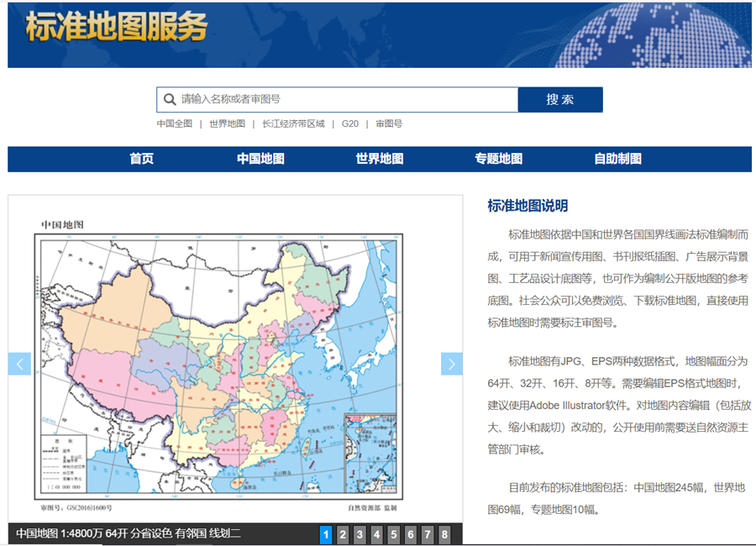
Task: Click the next slide arrow on carousel
Action: (x=452, y=364)
